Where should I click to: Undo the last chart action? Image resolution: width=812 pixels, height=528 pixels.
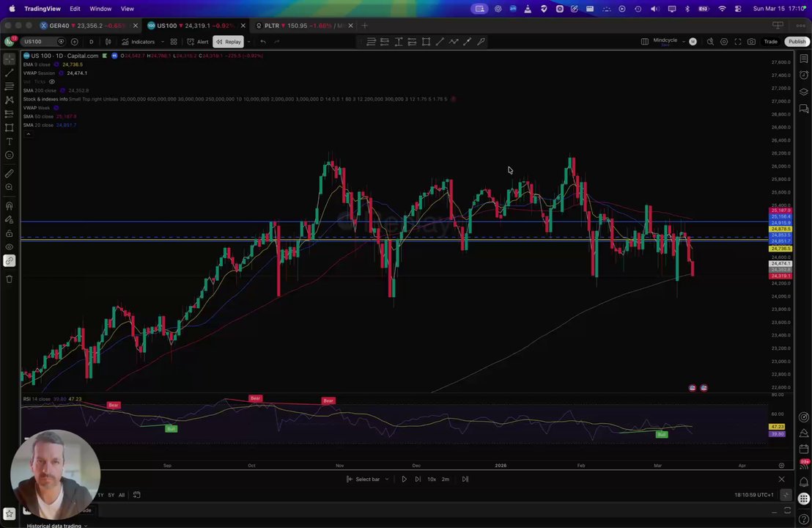tap(263, 42)
